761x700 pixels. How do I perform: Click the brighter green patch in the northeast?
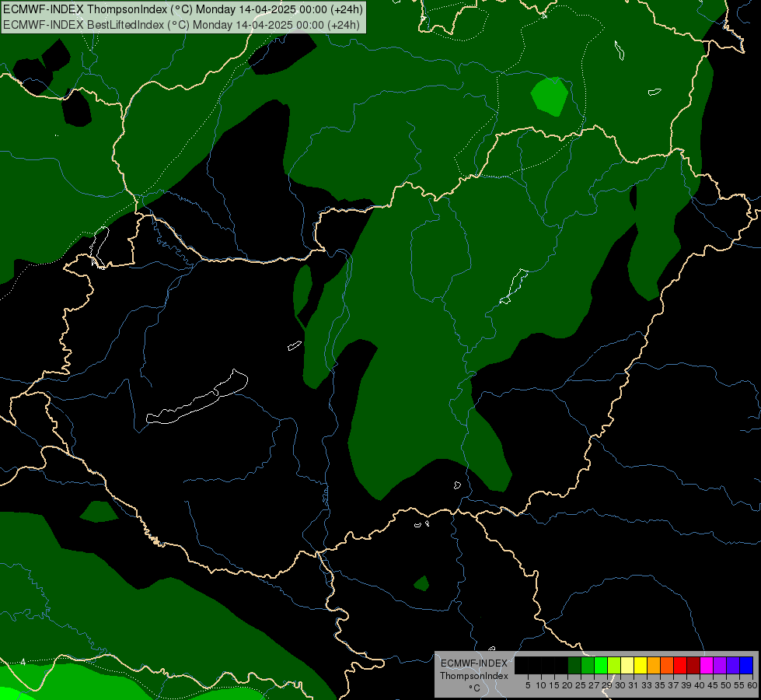click(x=550, y=96)
